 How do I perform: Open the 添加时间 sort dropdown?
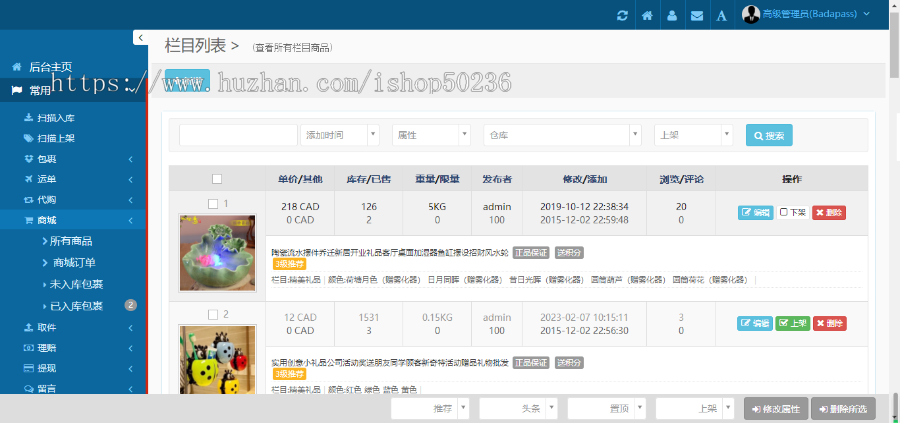pyautogui.click(x=340, y=135)
